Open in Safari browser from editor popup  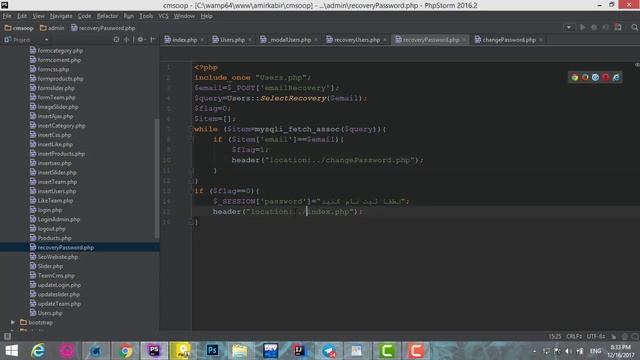tap(595, 77)
